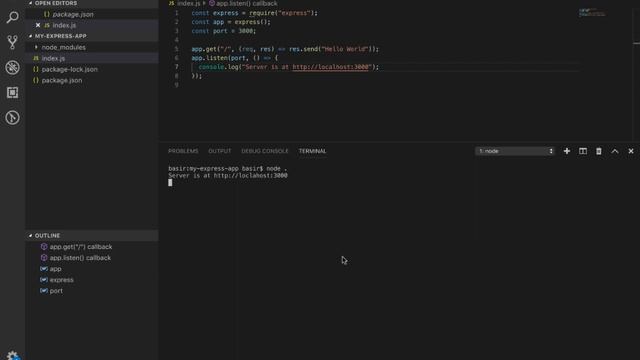Select app.listen() callback in Outline
Screen dimensions: 640x360
(80, 258)
